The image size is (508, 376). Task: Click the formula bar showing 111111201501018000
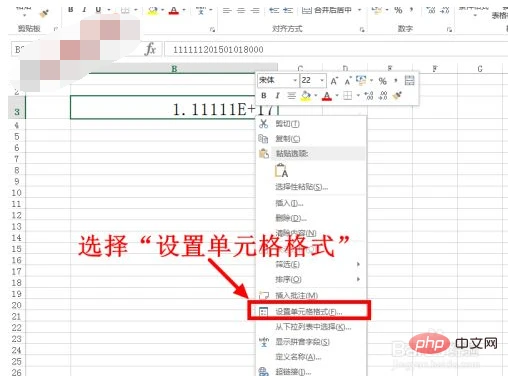[336, 50]
